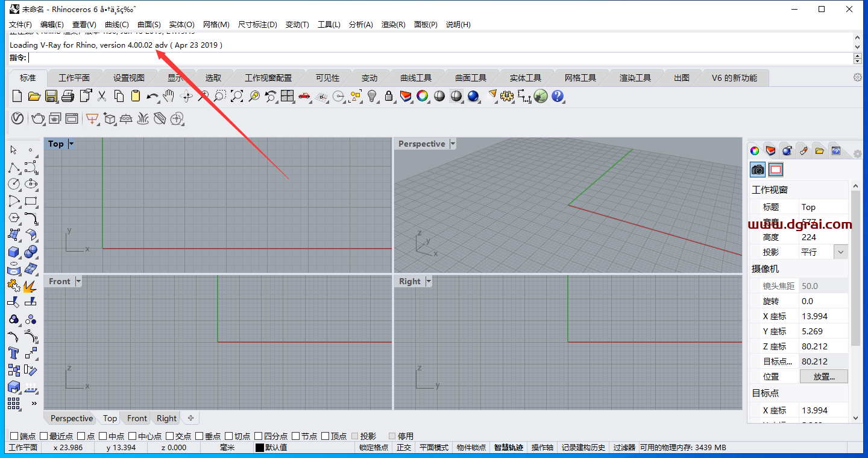Switch to the 曲线工具 toolbar tab

pyautogui.click(x=415, y=78)
